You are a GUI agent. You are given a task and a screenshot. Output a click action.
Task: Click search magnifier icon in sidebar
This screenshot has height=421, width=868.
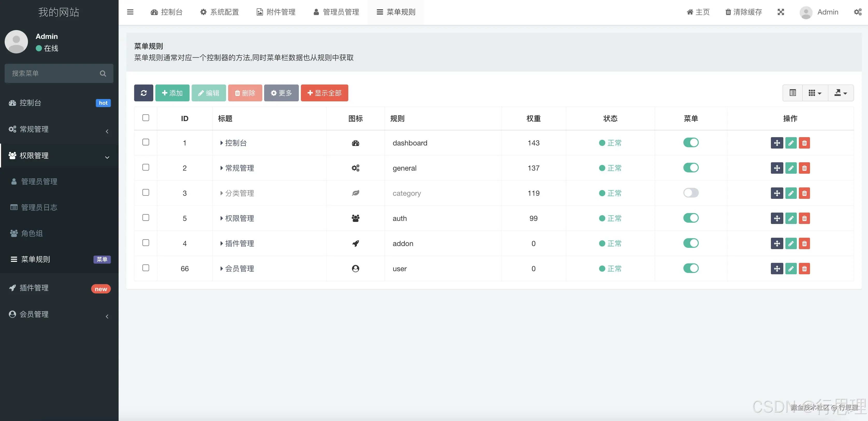tap(103, 74)
